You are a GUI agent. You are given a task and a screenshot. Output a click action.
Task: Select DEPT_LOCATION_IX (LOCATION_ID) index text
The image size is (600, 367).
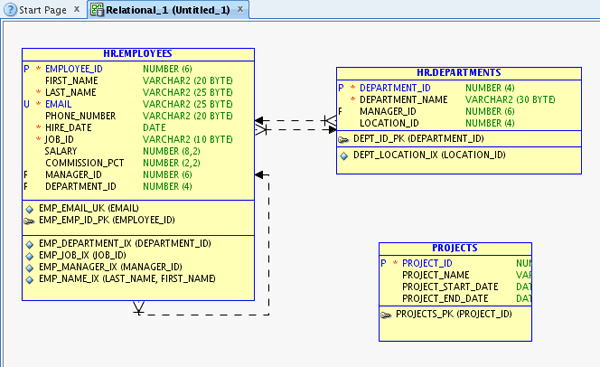(429, 155)
